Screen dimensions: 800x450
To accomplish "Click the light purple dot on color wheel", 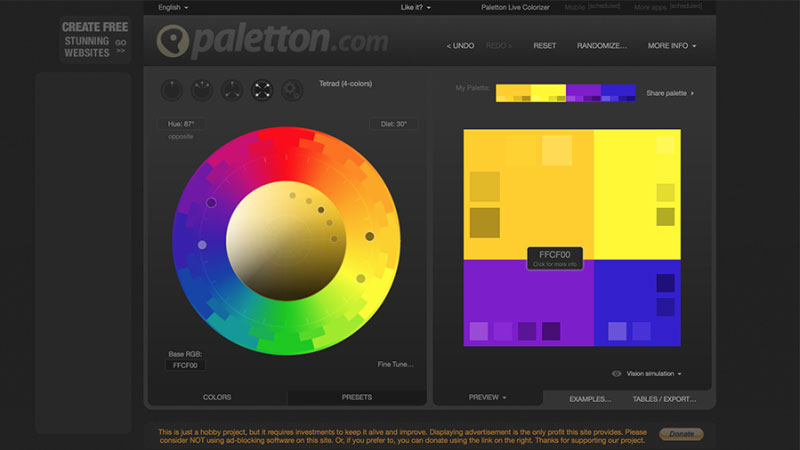I will pyautogui.click(x=202, y=245).
